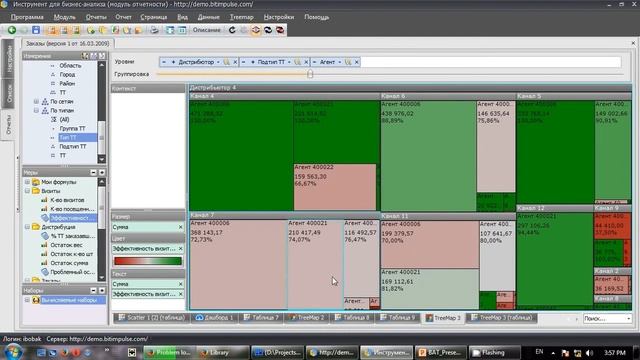Click the Мои формулы folder icon
640x360 pixels.
[x=36, y=182]
